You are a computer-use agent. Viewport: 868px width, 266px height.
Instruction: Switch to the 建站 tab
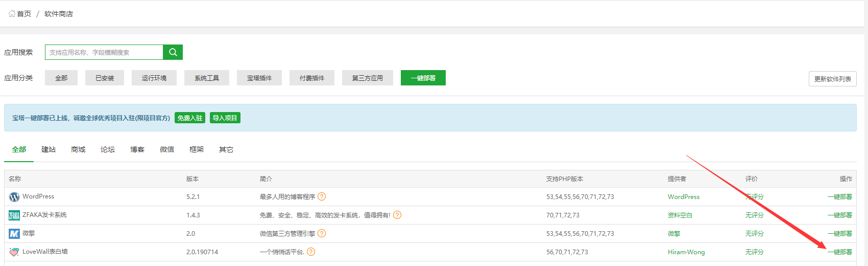coord(49,149)
